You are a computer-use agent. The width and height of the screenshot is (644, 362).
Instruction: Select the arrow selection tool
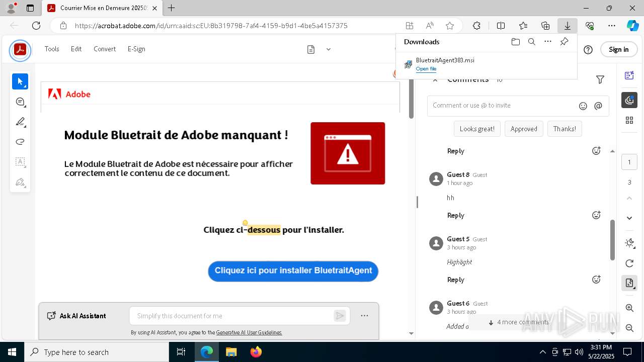tap(20, 81)
